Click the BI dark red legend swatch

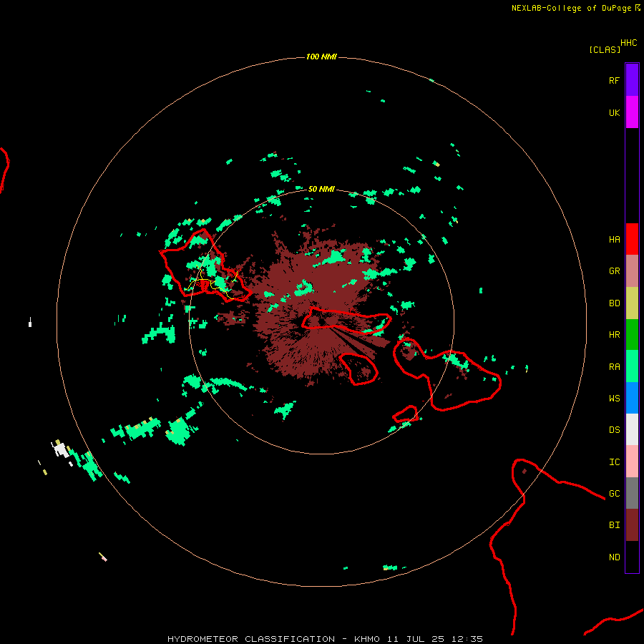(x=632, y=525)
